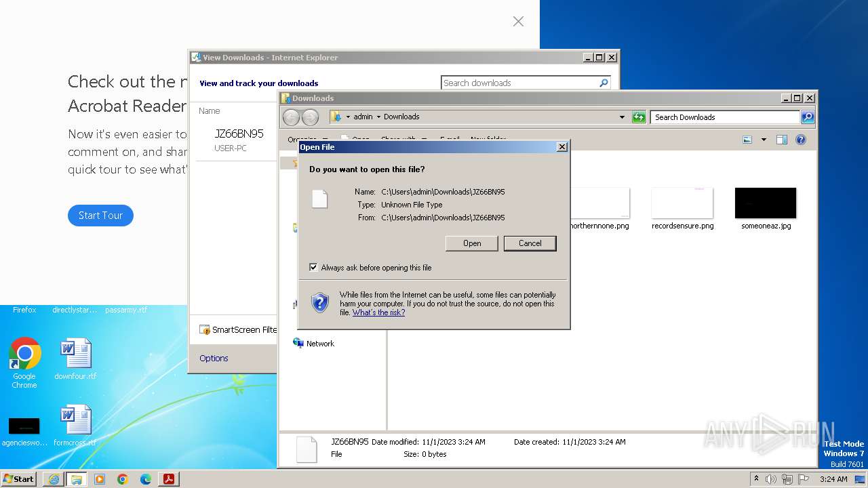
Task: Click the blank file icon in Open File dialog
Action: [319, 199]
